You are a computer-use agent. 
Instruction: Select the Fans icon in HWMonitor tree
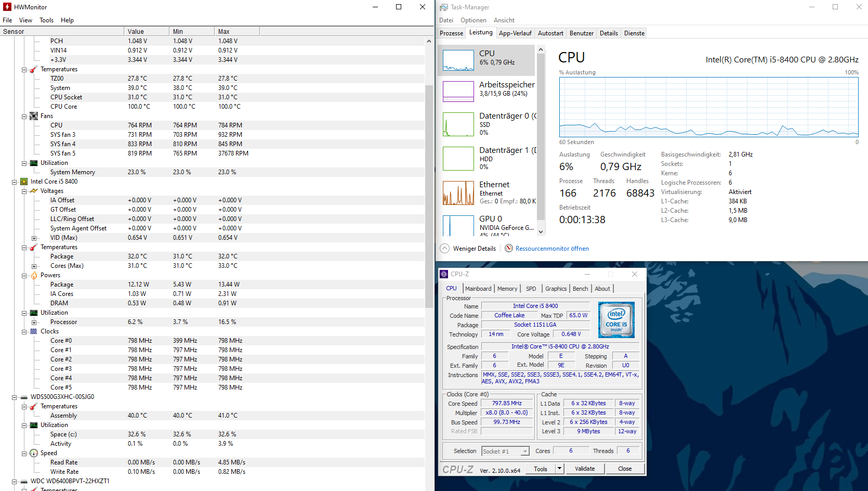34,116
